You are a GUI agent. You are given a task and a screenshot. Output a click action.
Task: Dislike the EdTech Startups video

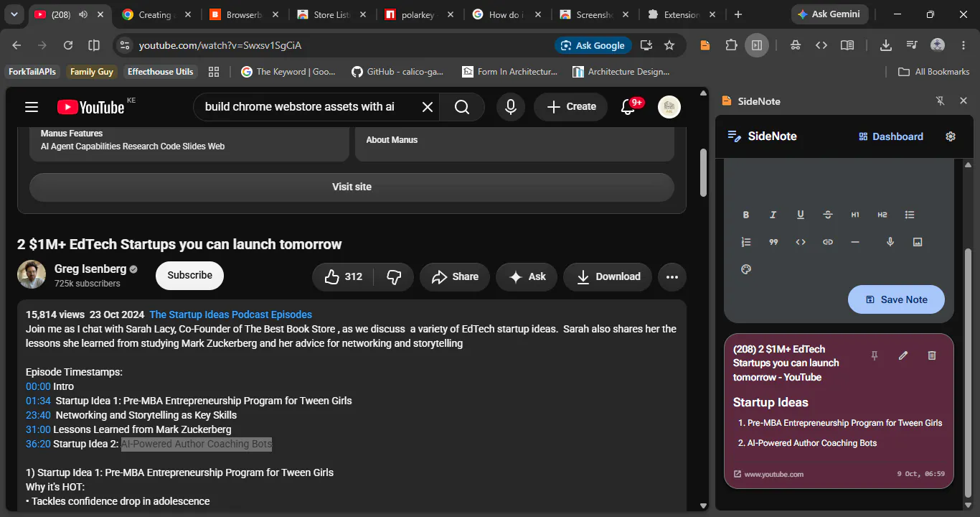pyautogui.click(x=394, y=276)
